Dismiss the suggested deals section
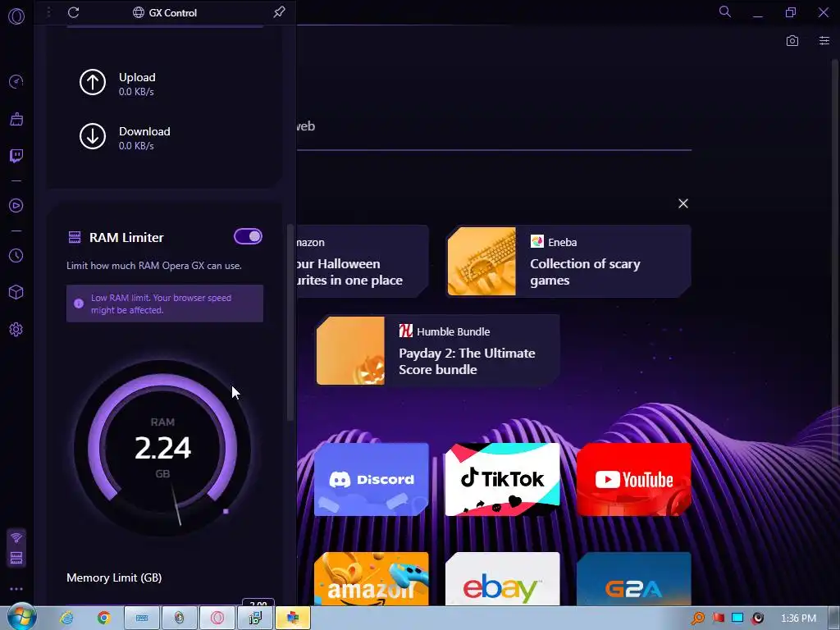Image resolution: width=840 pixels, height=630 pixels. click(x=683, y=203)
